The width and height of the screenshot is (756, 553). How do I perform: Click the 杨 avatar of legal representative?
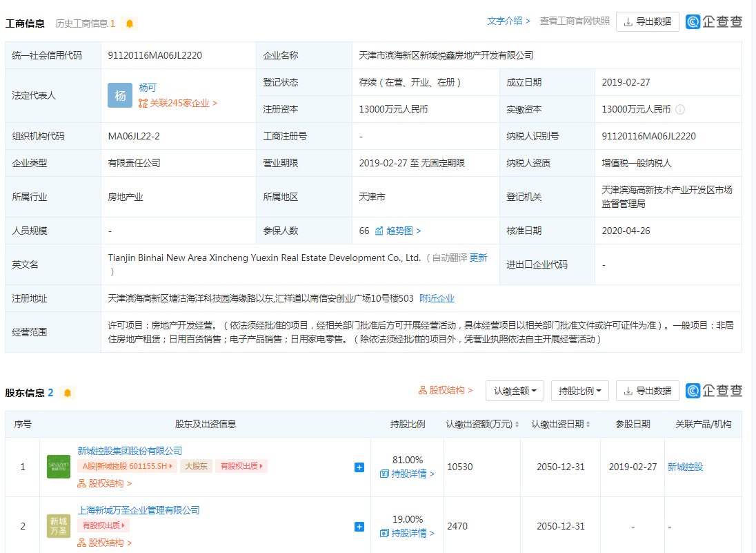[x=120, y=95]
